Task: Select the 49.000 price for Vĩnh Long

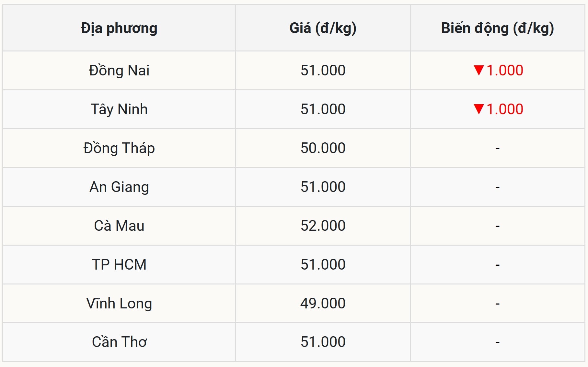Action: 323,304
